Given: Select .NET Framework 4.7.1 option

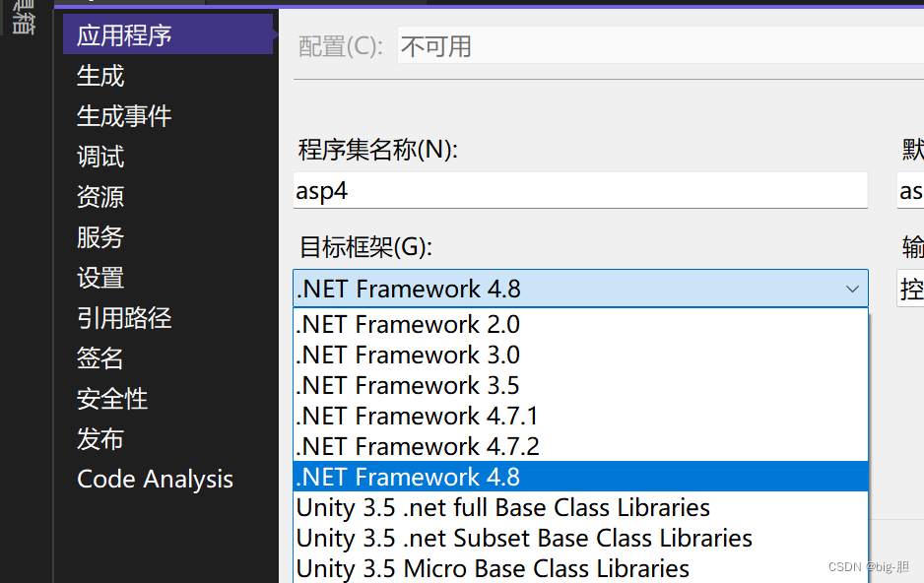Looking at the screenshot, I should coord(580,417).
